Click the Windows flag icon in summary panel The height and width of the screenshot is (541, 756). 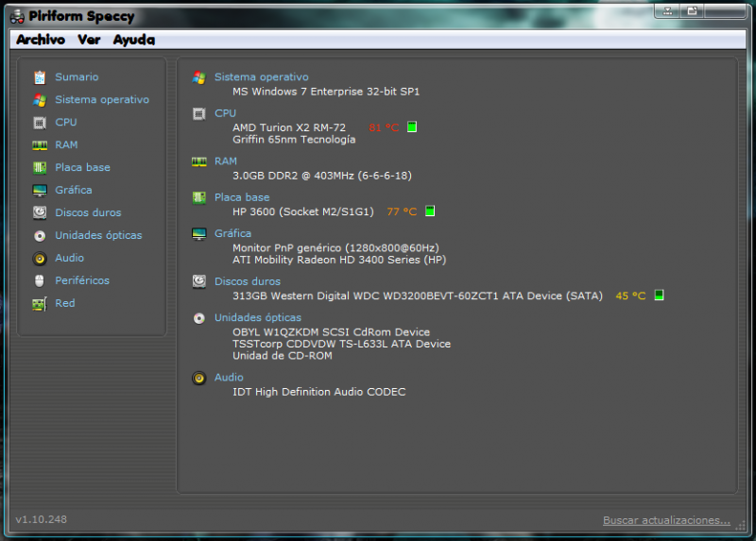[x=199, y=77]
